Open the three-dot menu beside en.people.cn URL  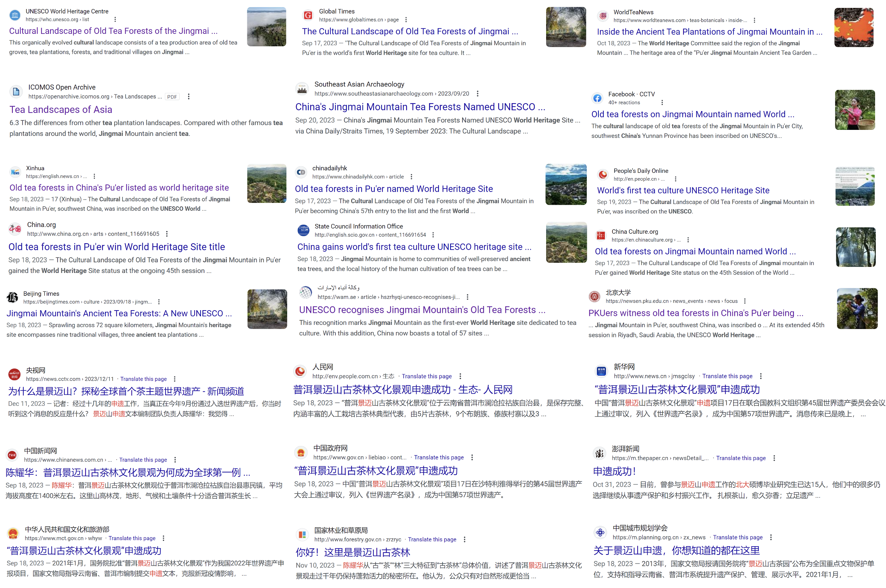[x=676, y=179]
